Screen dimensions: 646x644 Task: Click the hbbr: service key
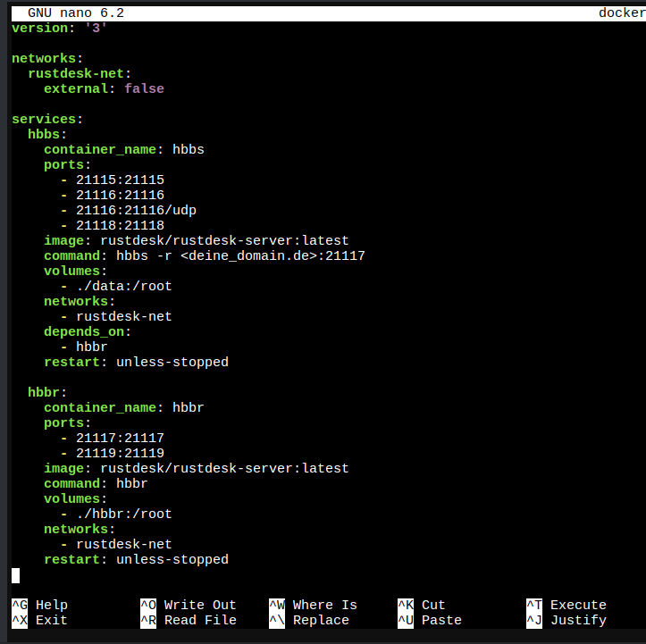(47, 392)
